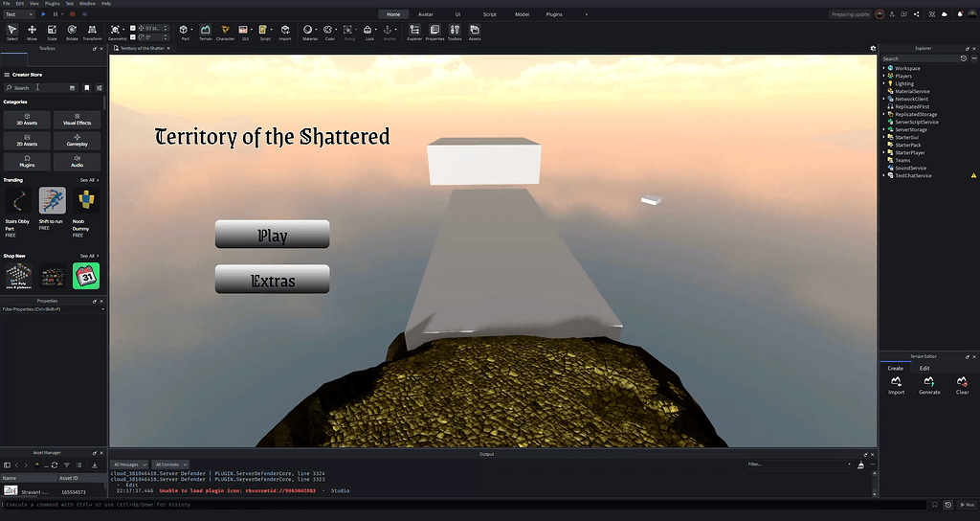Open the Terrain editor tool
Viewport: 980px width, 521px height.
[x=205, y=33]
